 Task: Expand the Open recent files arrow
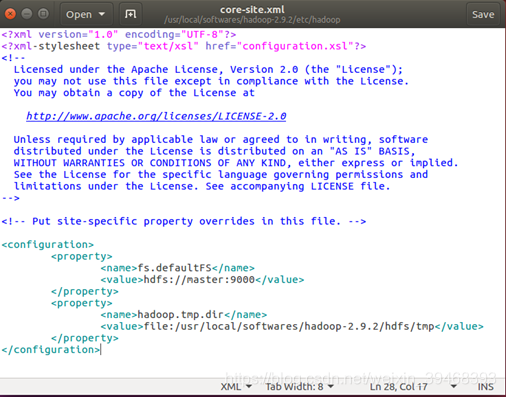click(x=102, y=14)
